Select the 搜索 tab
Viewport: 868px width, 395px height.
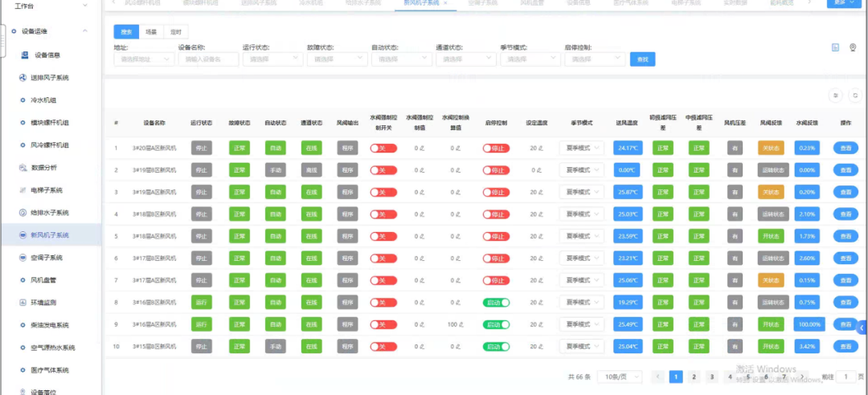point(126,31)
